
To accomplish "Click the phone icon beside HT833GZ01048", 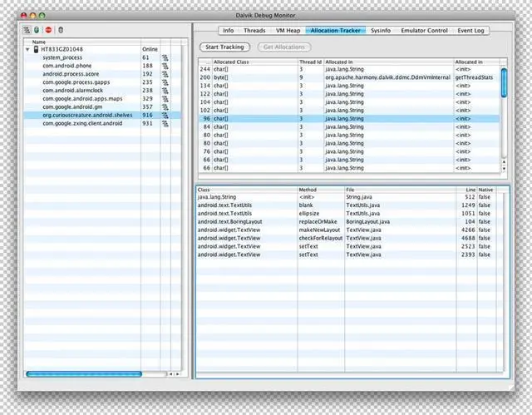I will (x=36, y=50).
